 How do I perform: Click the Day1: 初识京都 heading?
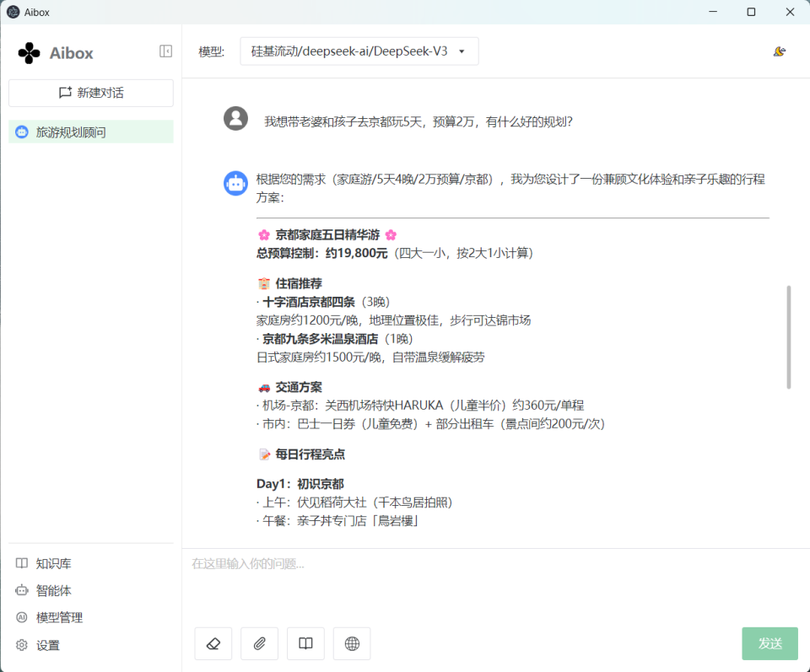coord(300,484)
